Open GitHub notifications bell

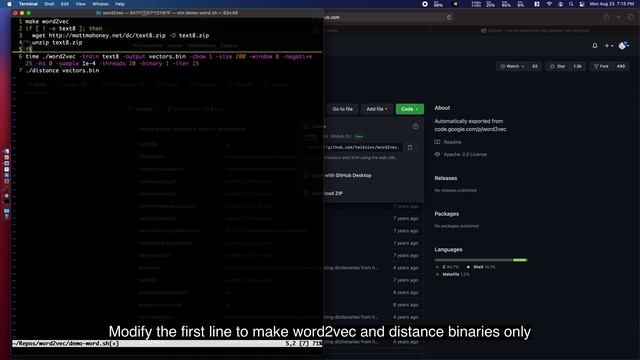(595, 46)
